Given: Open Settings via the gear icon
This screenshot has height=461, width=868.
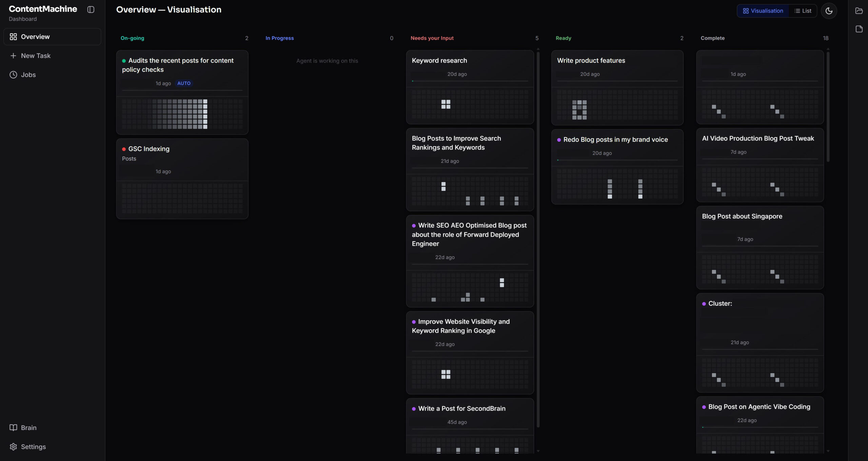Looking at the screenshot, I should 13,446.
